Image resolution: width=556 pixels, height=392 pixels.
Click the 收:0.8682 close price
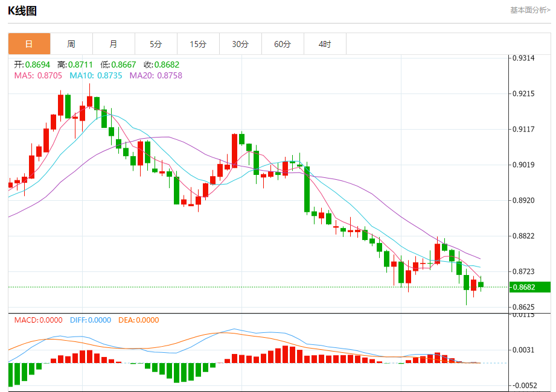coord(161,65)
